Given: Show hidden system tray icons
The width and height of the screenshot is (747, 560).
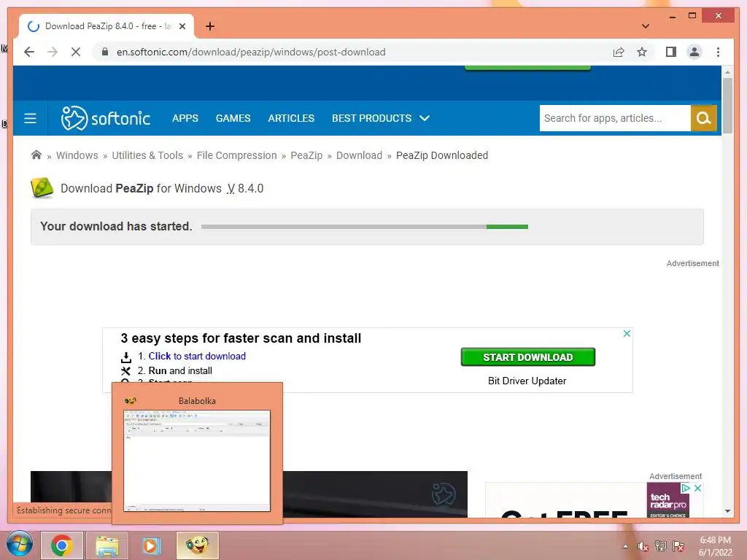Looking at the screenshot, I should pos(625,546).
